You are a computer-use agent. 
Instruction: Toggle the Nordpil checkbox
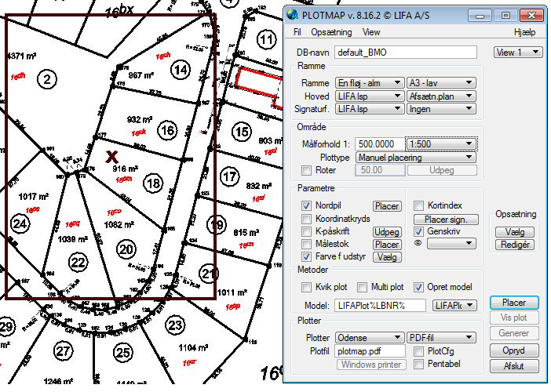coord(306,205)
